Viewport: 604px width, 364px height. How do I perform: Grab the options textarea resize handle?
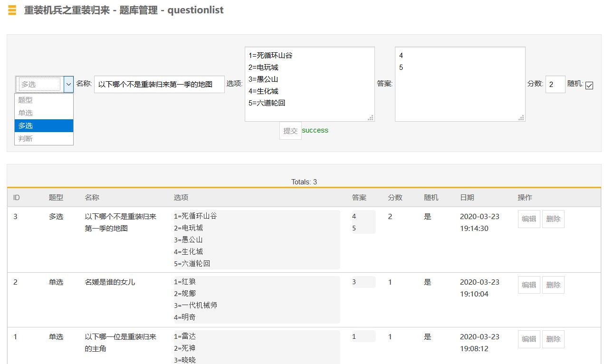(371, 117)
